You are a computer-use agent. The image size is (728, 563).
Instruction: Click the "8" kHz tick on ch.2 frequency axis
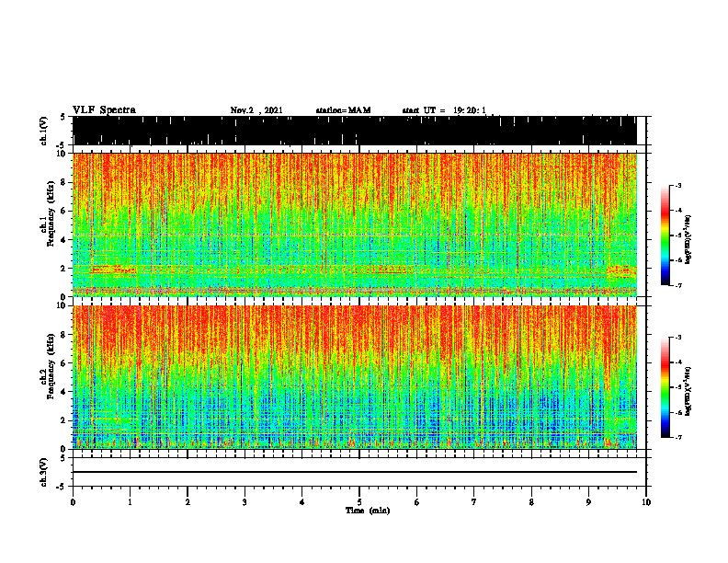pos(63,335)
